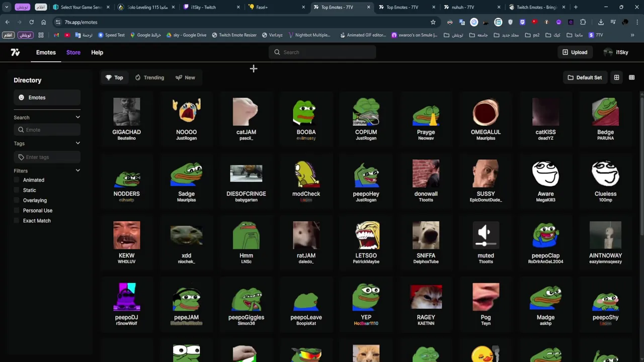Collapse the Tags section

pos(77,143)
